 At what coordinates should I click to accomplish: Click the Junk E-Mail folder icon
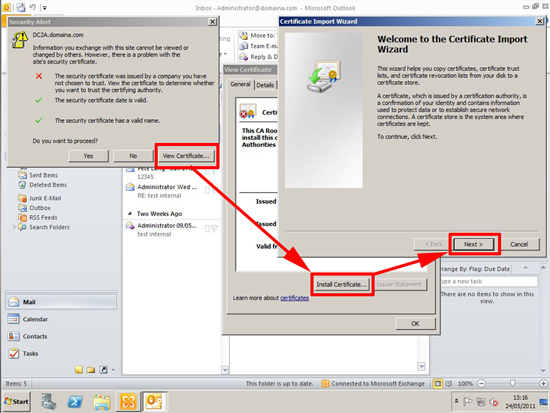pyautogui.click(x=22, y=198)
